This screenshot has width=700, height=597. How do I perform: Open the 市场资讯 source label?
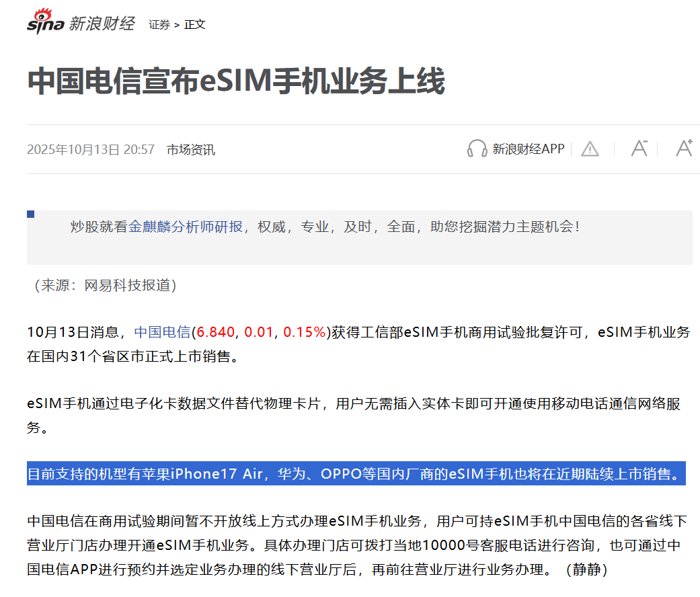(x=190, y=150)
